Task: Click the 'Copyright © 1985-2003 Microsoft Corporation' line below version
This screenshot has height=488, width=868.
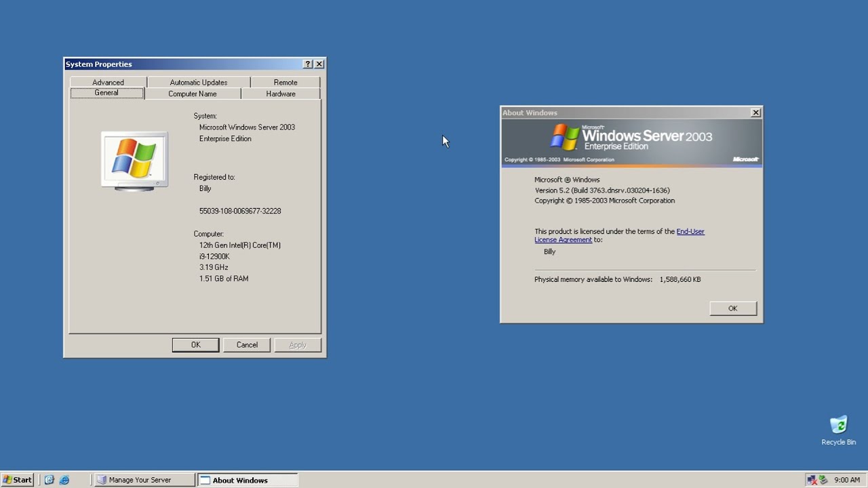Action: tap(604, 201)
